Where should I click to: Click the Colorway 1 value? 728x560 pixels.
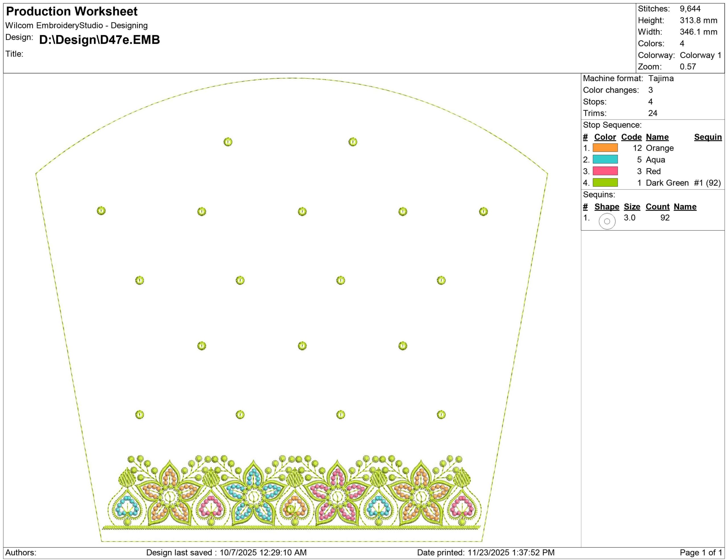[700, 55]
